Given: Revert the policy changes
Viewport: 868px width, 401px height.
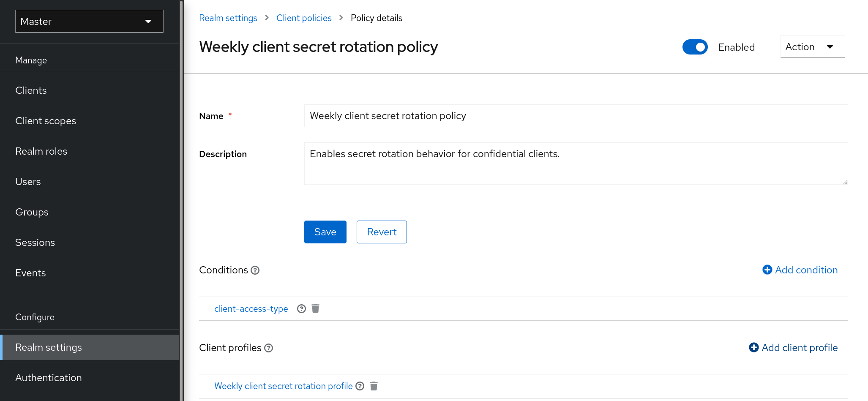Looking at the screenshot, I should point(381,232).
